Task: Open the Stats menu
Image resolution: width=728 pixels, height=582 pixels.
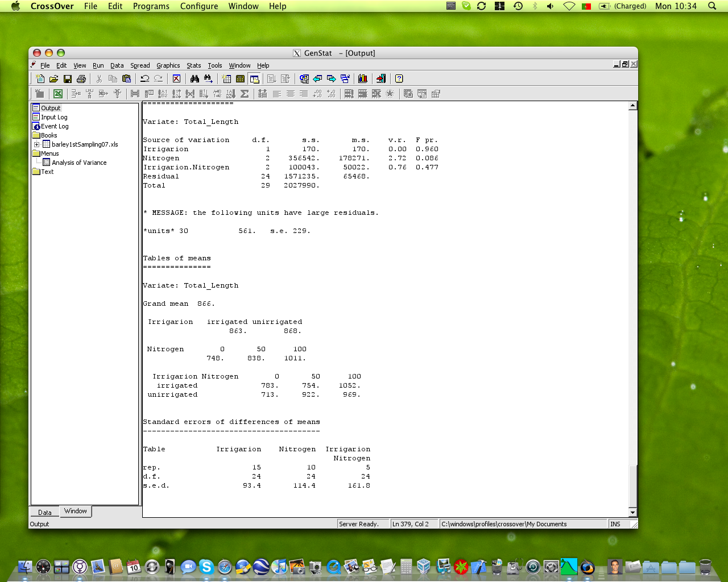Action: 194,65
